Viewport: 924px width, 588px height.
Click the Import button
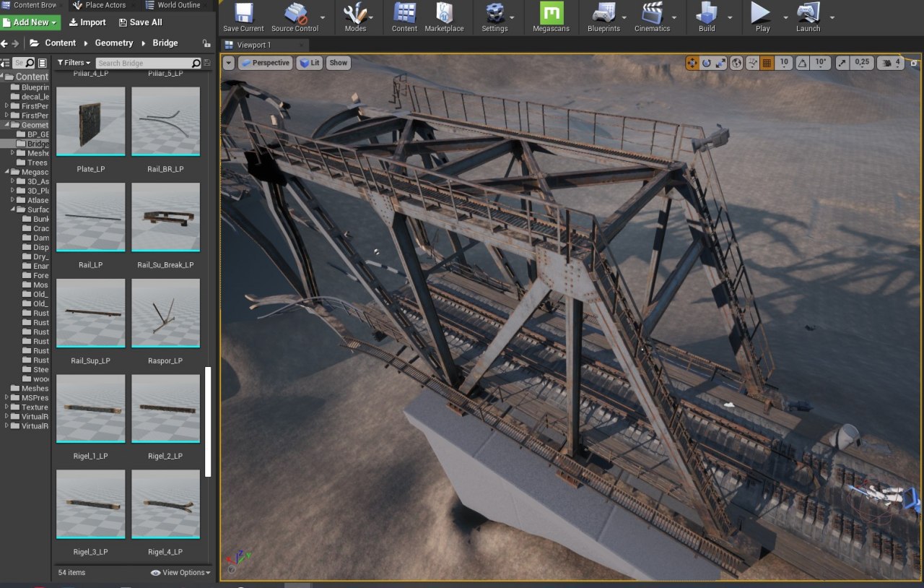coord(87,22)
